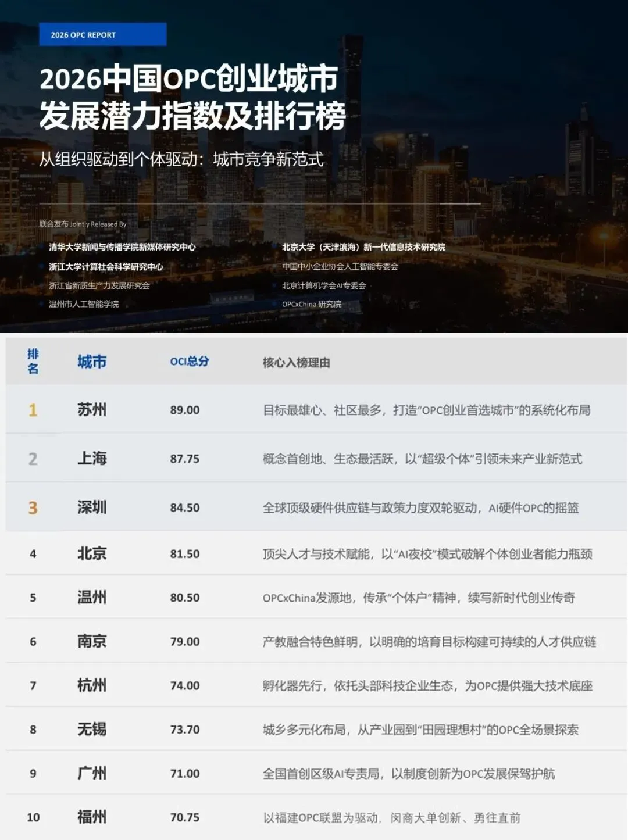
Task: Click '温州市人工智能学院'
Action: (x=84, y=304)
